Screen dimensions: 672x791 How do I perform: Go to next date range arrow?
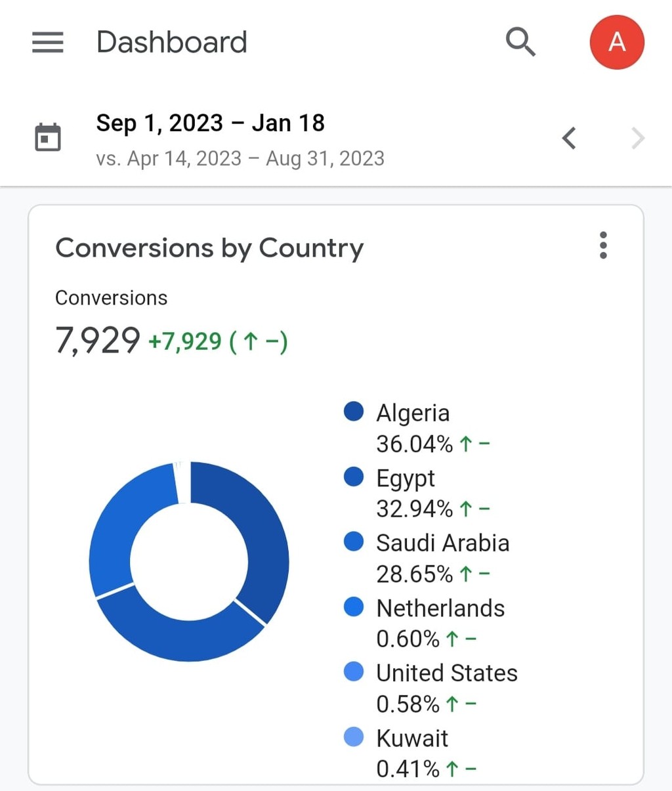(x=638, y=138)
